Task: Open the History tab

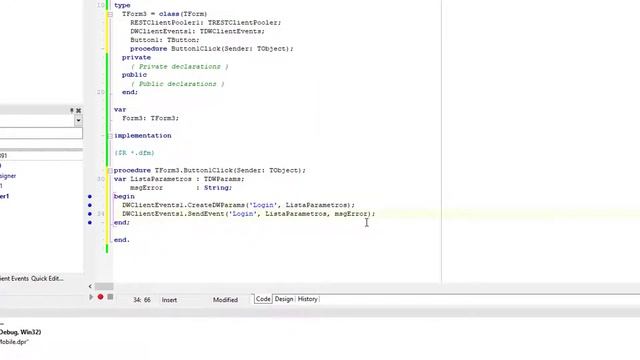Action: (x=307, y=299)
